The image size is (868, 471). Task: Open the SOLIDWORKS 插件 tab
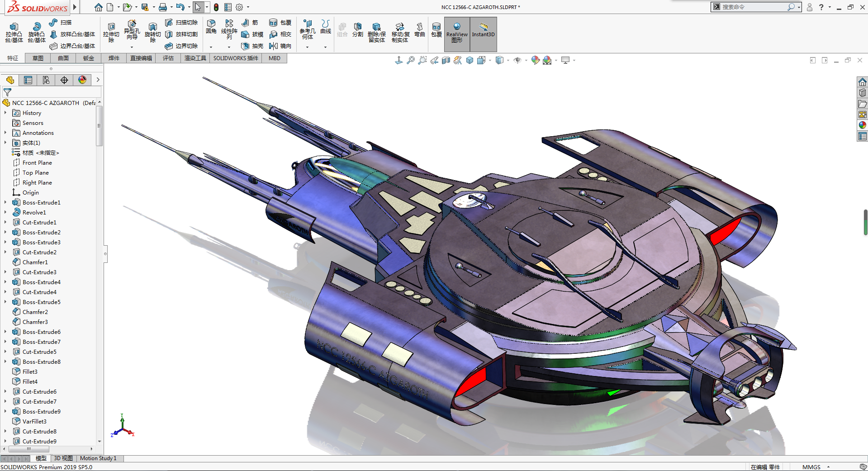click(x=236, y=58)
